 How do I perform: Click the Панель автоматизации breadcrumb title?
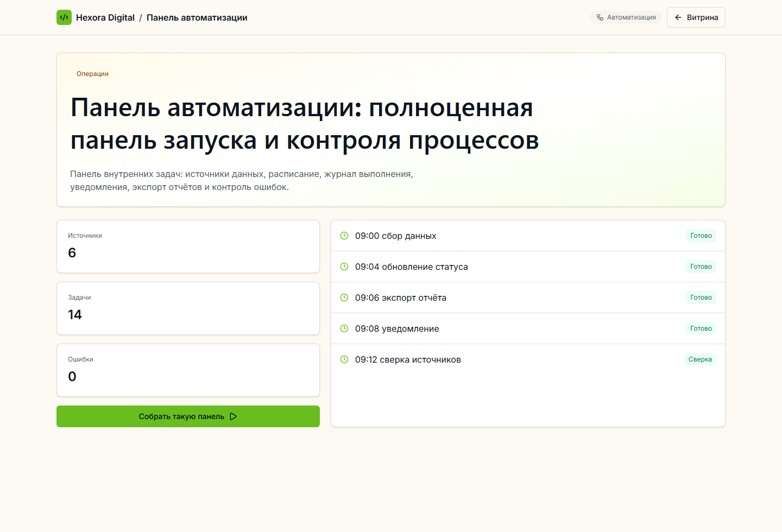coord(197,17)
